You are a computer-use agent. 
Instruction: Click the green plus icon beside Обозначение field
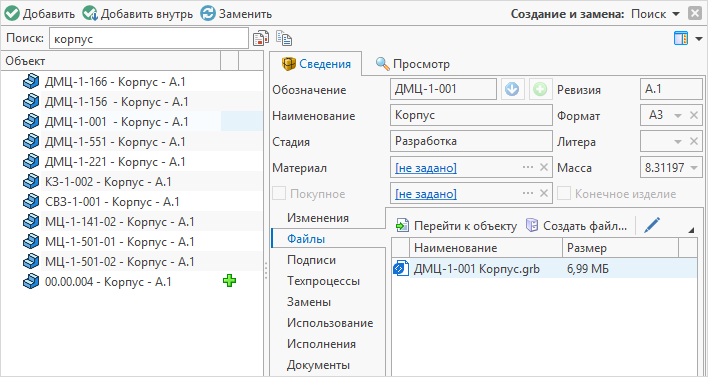click(x=540, y=89)
